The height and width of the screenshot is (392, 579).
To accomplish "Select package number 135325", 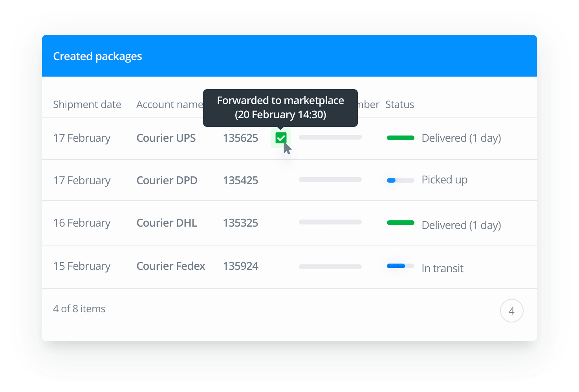I will (240, 223).
